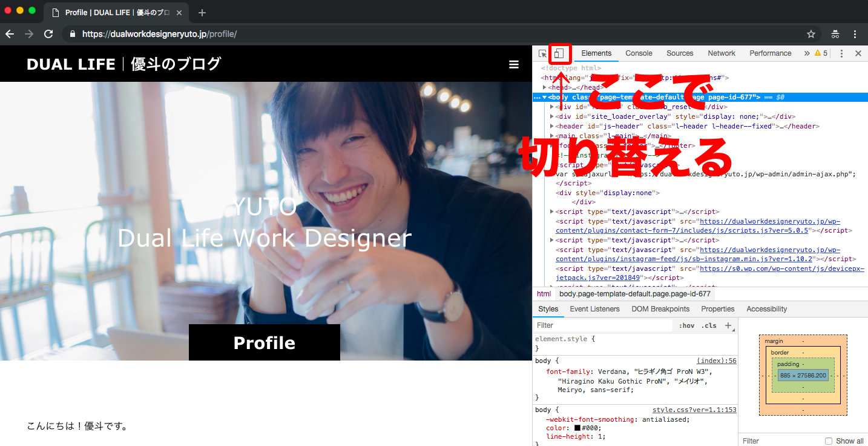Click the font-family property name
Viewport: 868px width, 446px height.
point(569,372)
